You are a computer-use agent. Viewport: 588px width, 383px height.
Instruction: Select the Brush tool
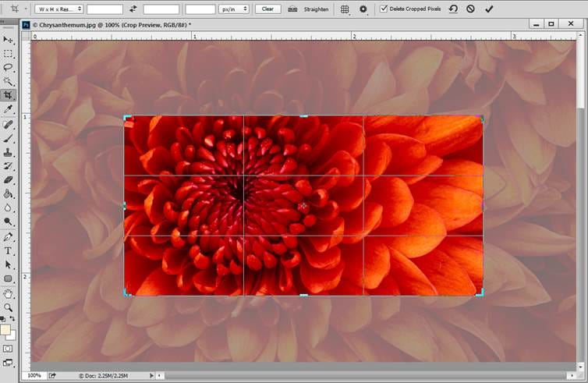point(8,138)
